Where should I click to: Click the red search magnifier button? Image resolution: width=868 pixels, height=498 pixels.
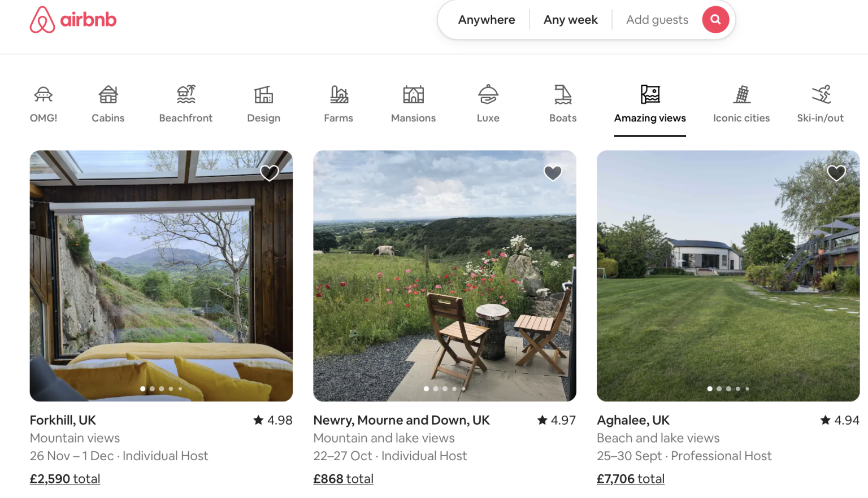tap(715, 20)
